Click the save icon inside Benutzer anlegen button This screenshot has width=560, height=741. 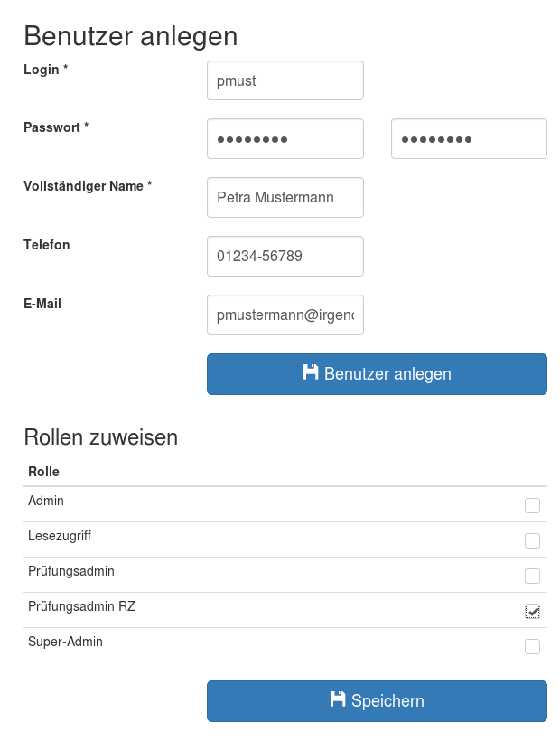(x=313, y=373)
